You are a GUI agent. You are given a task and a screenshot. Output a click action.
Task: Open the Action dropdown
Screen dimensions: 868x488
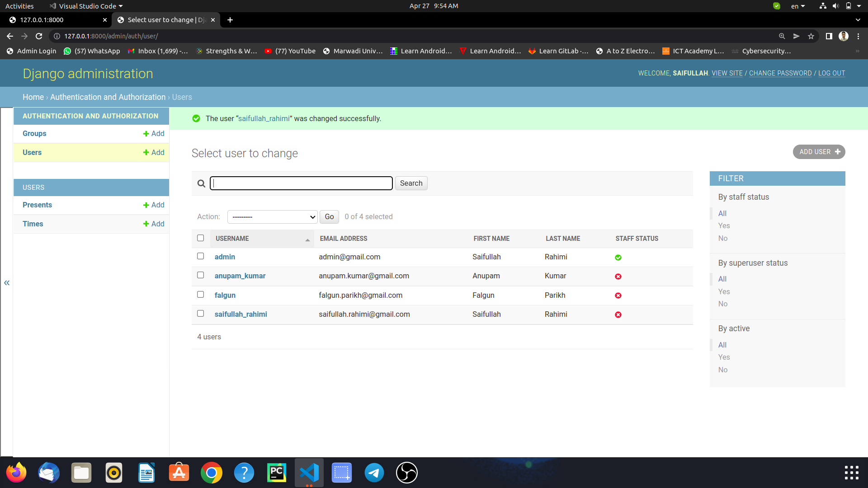click(272, 217)
